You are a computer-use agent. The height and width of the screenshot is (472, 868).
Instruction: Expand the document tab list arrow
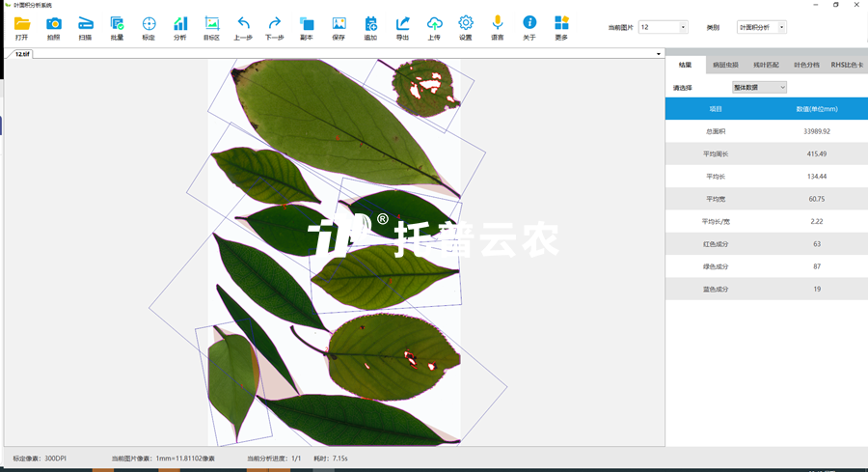coord(659,54)
